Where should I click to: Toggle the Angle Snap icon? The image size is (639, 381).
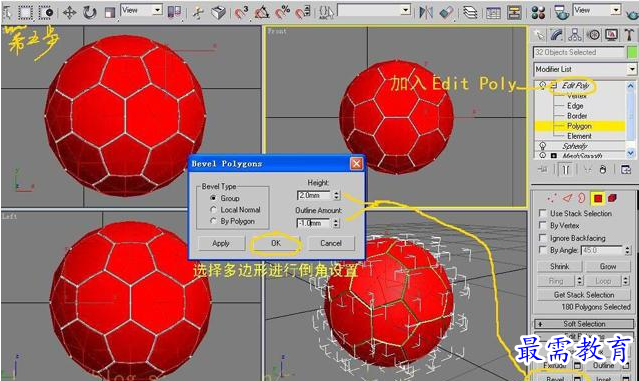pos(262,13)
